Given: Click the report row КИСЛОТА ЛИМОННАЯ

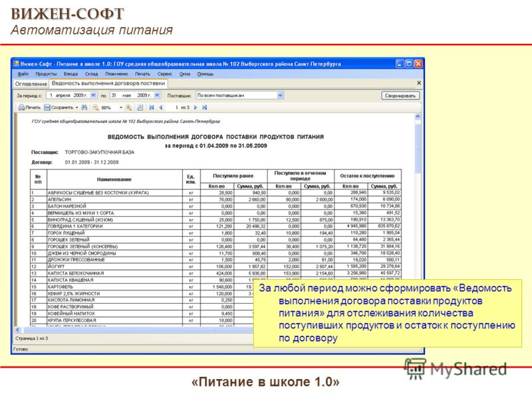Looking at the screenshot, I should (x=142, y=301).
